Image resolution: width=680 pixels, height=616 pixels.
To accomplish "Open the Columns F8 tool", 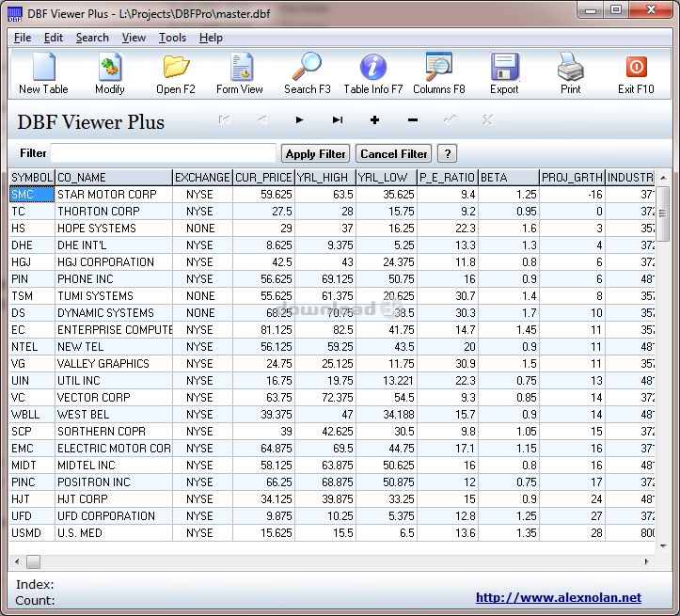I will [x=439, y=67].
